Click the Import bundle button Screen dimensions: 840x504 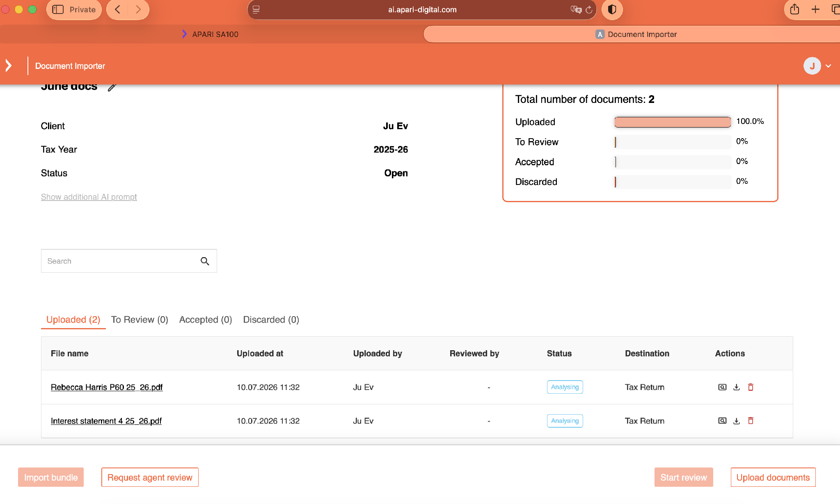[51, 477]
